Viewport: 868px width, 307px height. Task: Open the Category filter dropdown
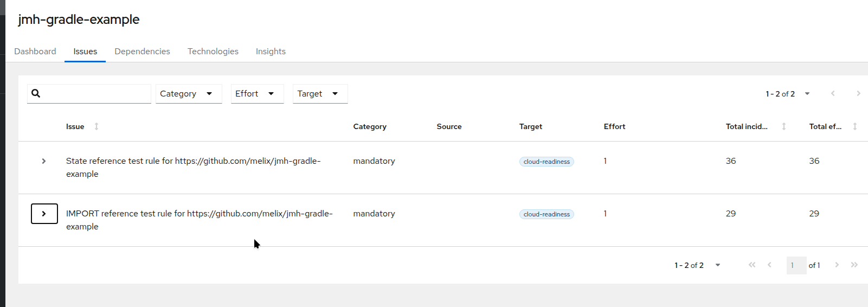(x=188, y=94)
